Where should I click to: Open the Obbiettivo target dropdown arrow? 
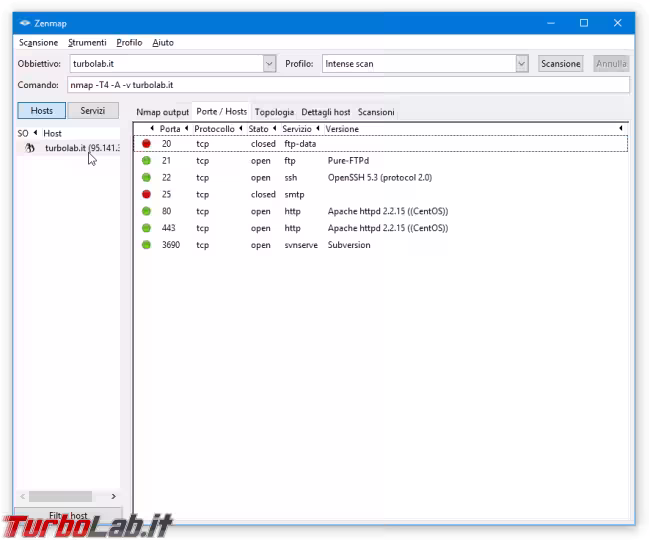269,64
